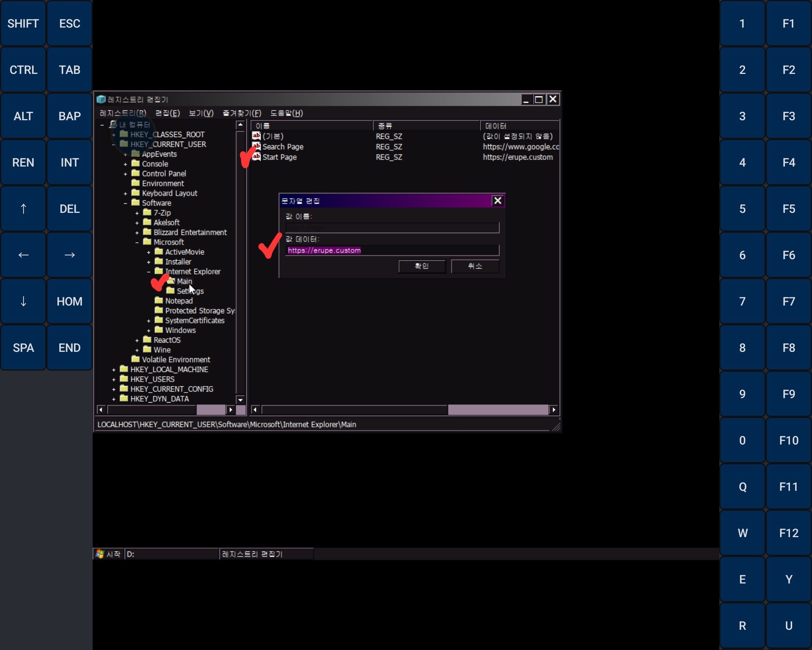Viewport: 812px width, 650px height.
Task: Click the Start menu Windows logo
Action: [x=100, y=554]
